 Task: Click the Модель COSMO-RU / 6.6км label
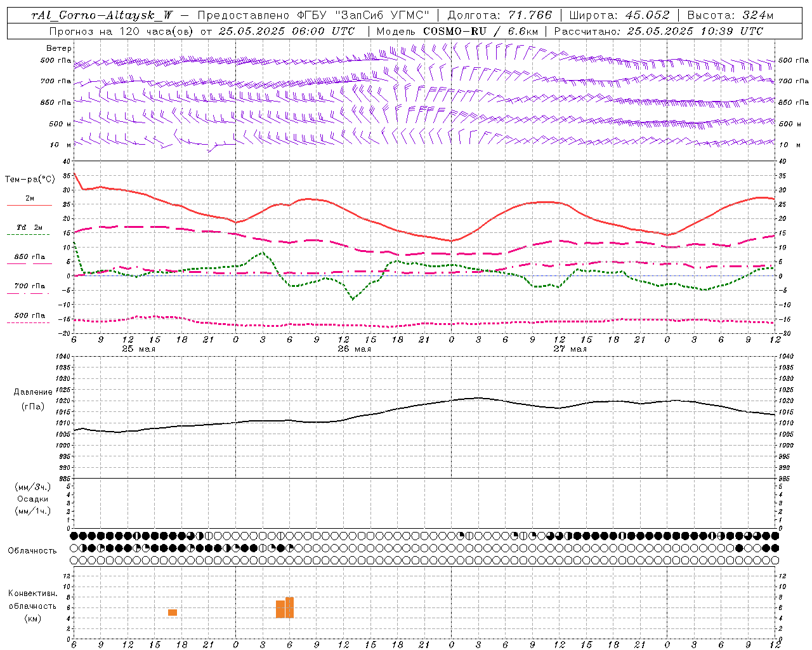457,31
